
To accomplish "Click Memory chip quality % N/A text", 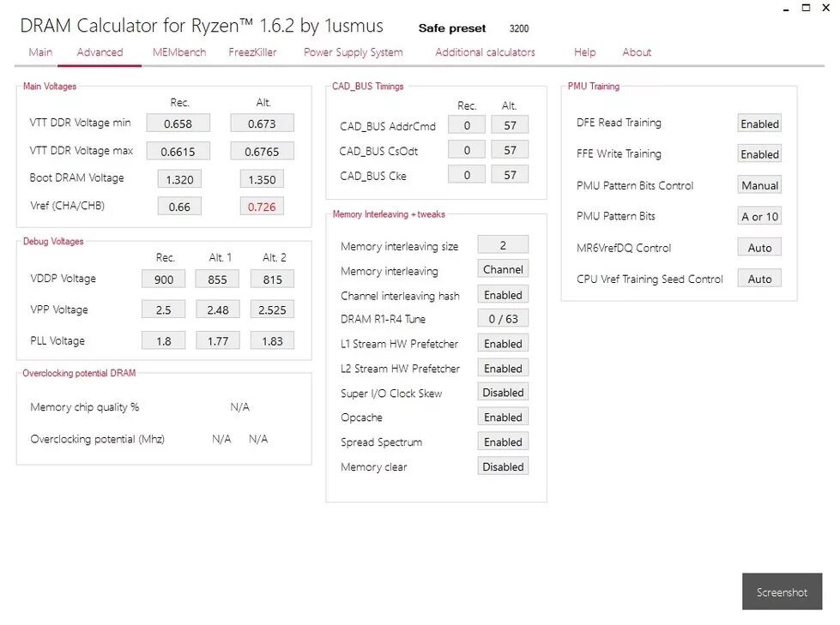I will [239, 407].
